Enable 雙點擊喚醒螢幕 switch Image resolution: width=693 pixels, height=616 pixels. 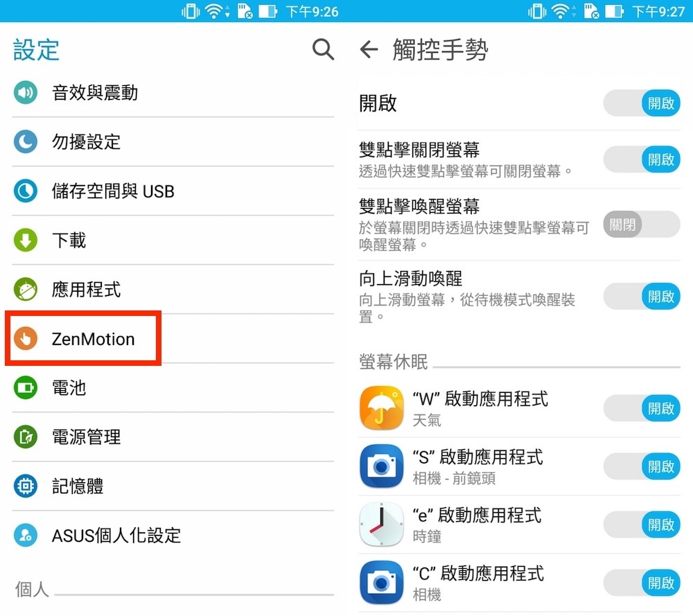(642, 224)
